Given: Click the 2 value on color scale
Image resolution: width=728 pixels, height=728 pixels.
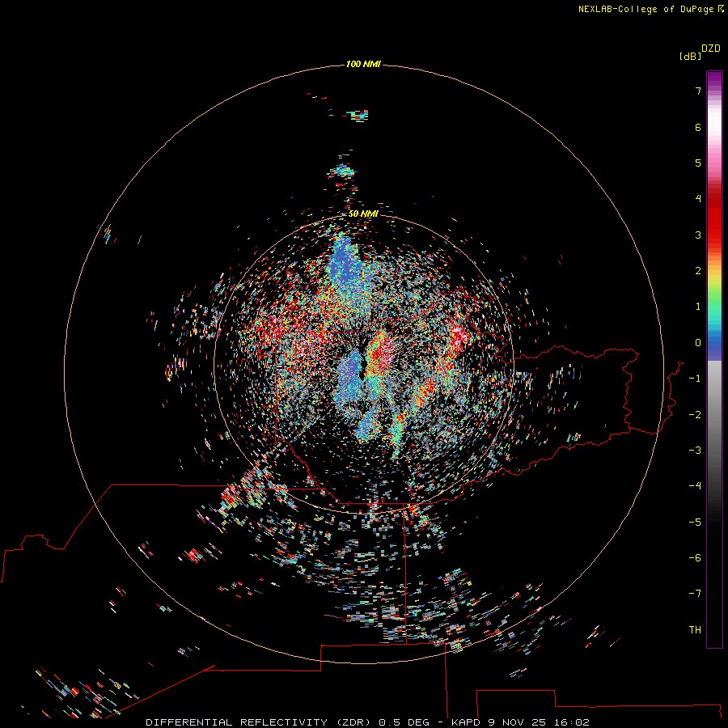Looking at the screenshot, I should click(x=698, y=271).
